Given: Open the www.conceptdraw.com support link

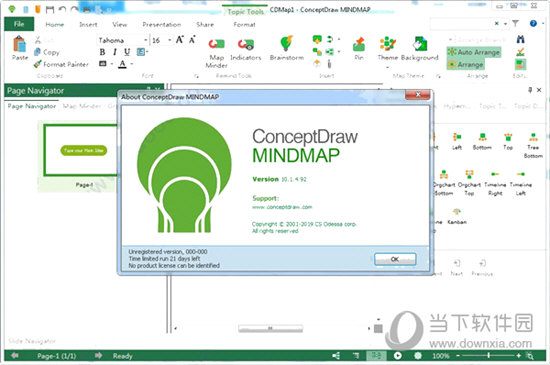Looking at the screenshot, I should (282, 207).
